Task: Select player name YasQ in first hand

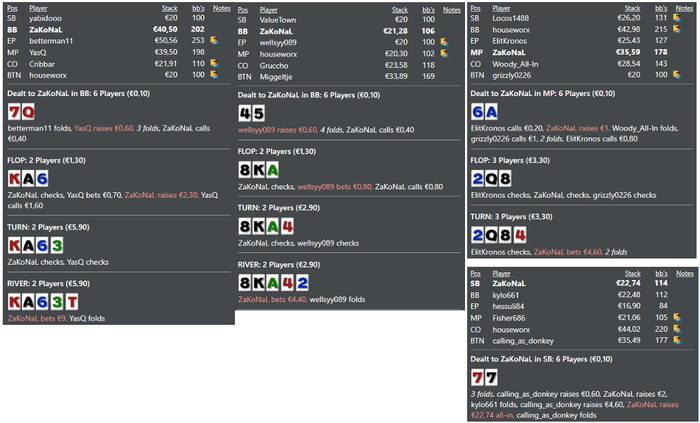Action: [x=38, y=52]
